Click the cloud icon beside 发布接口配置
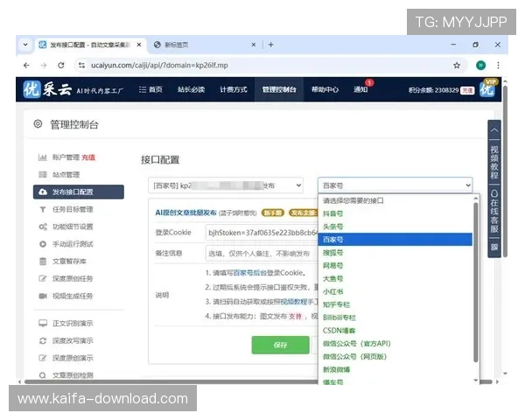The height and width of the screenshot is (420, 525). click(43, 192)
